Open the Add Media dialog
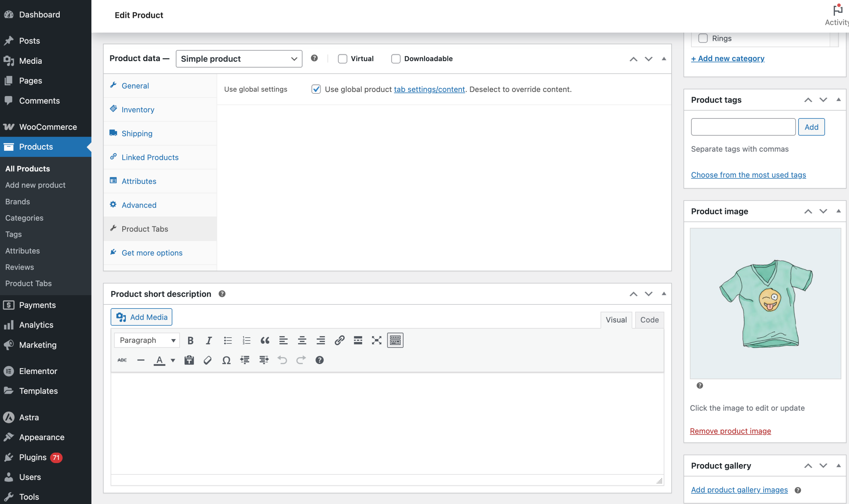Viewport: 849px width, 504px height. 141,317
